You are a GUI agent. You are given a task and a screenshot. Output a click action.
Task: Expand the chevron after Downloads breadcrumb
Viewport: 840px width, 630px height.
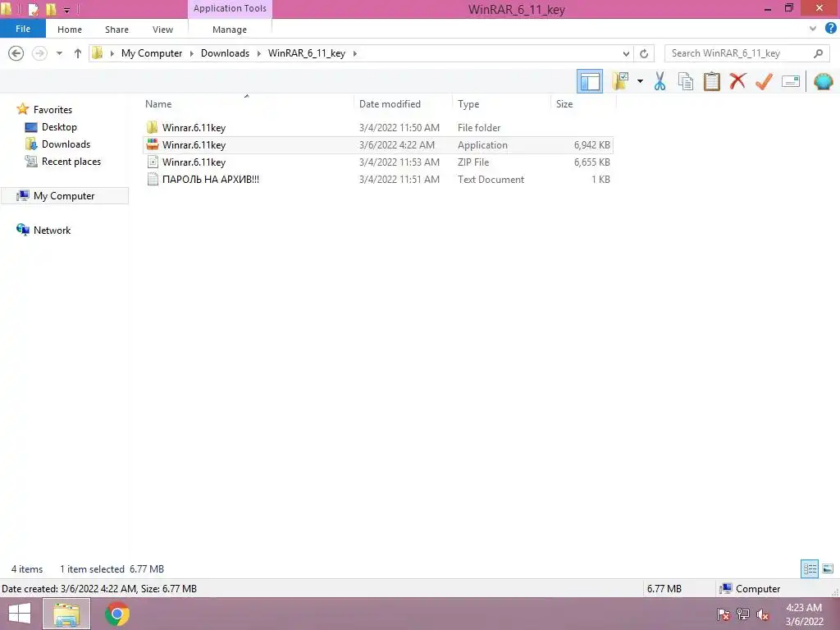tap(259, 53)
